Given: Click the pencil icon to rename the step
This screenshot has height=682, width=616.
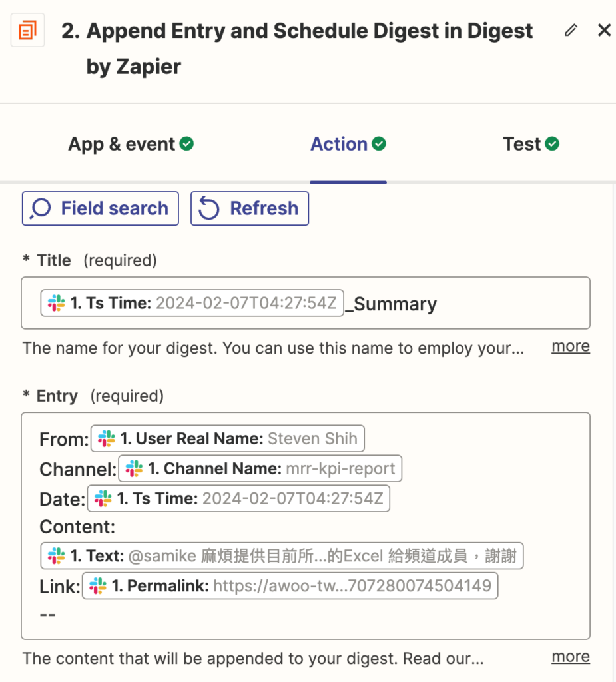Looking at the screenshot, I should 571,30.
